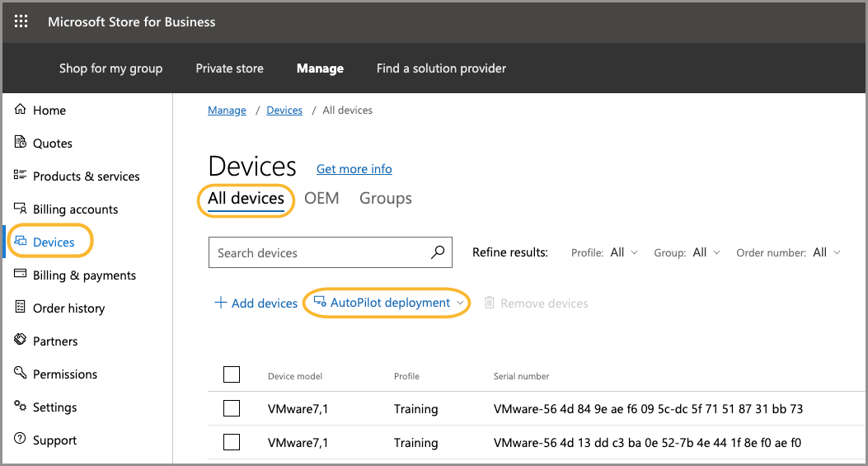Image resolution: width=868 pixels, height=466 pixels.
Task: Click the Settings gear icon
Action: [21, 407]
